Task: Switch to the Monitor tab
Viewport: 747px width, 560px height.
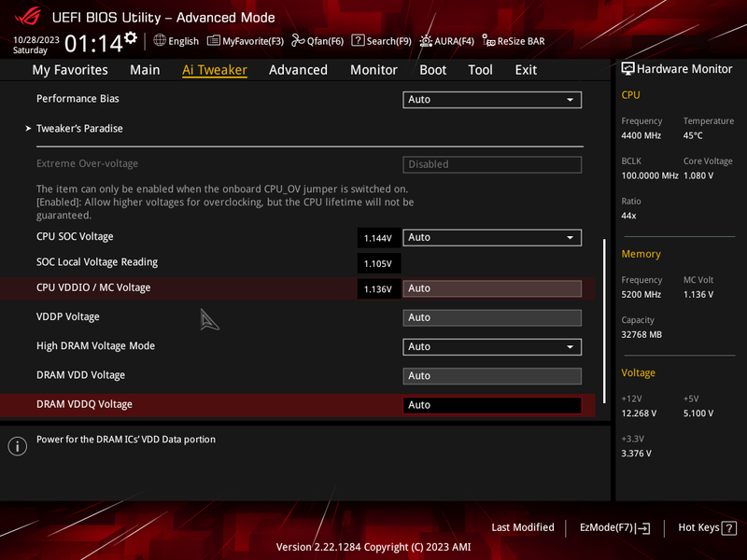Action: [373, 70]
